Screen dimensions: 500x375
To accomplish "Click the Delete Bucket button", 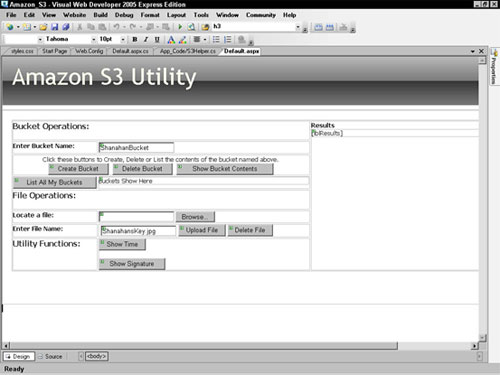I will point(142,169).
